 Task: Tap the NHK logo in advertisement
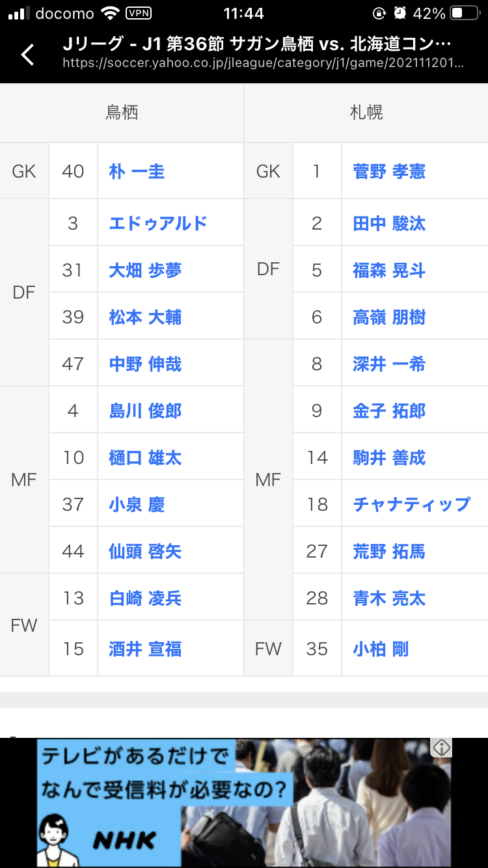tap(124, 840)
